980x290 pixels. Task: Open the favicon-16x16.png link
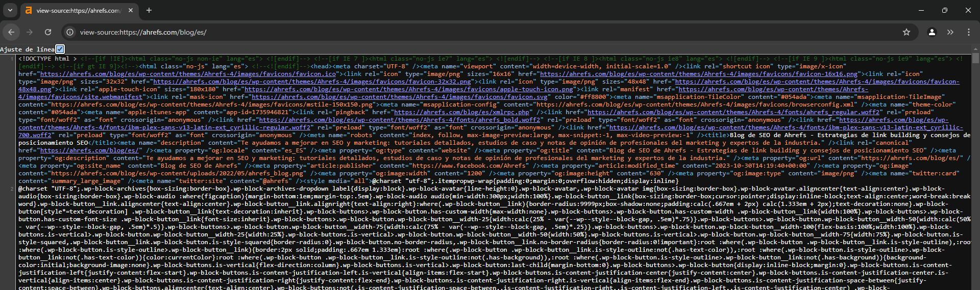click(699, 74)
